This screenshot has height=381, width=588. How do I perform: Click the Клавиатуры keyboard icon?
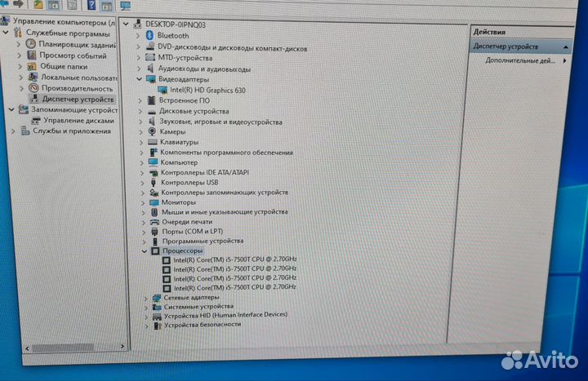[152, 142]
